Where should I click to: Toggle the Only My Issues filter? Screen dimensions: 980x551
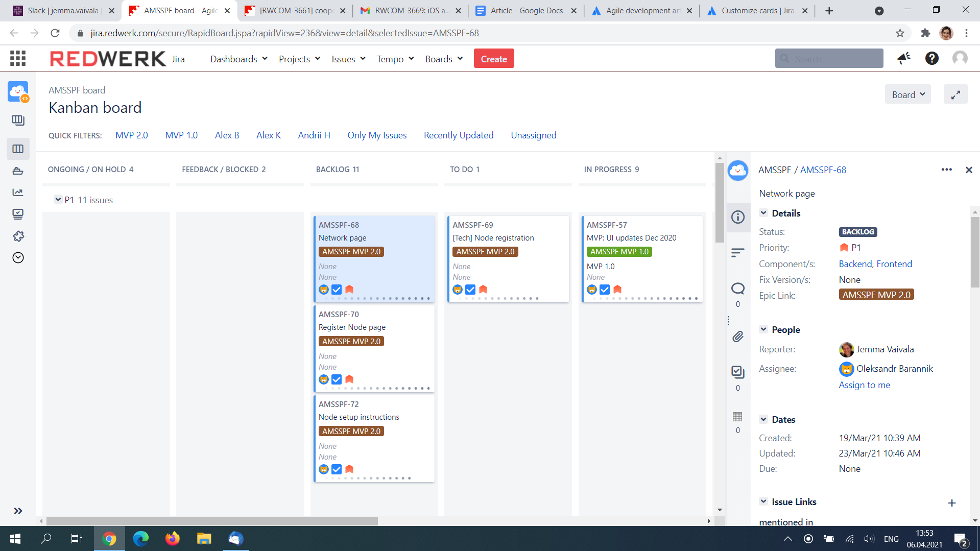377,135
